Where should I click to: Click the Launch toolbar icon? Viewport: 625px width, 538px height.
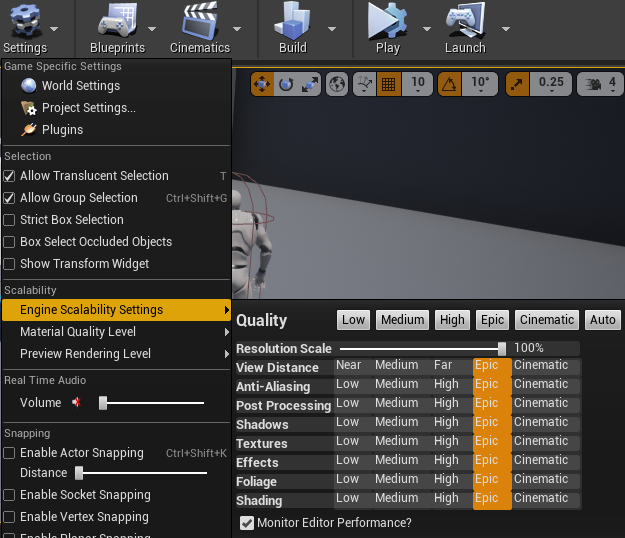tap(465, 20)
